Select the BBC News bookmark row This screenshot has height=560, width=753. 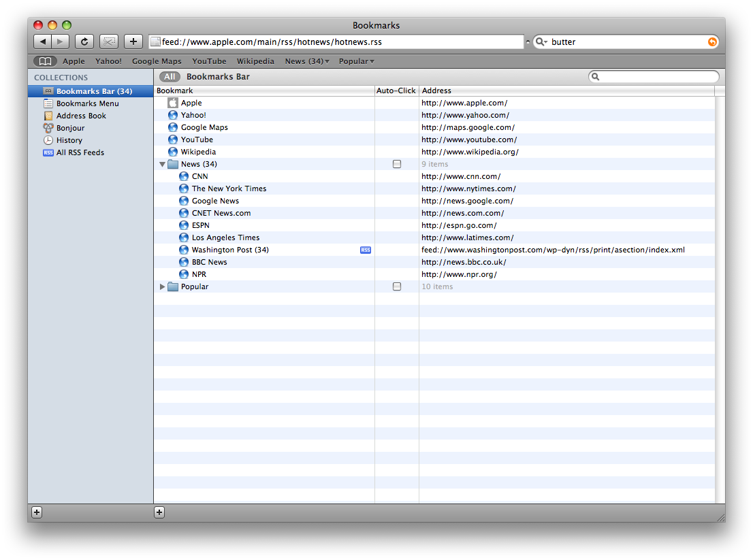pos(434,262)
